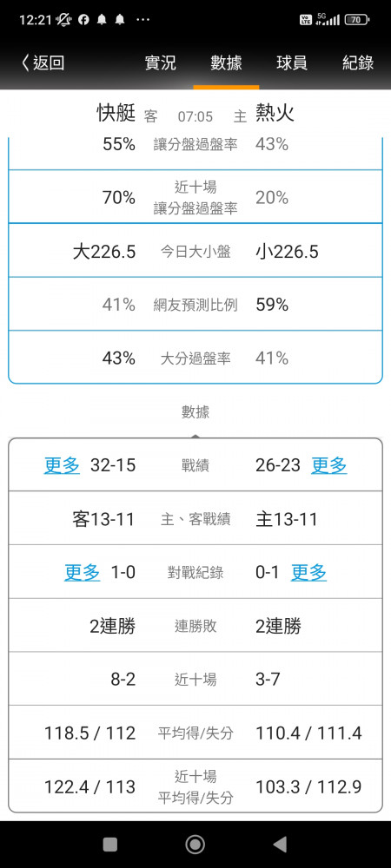Tap the Android back triangle icon
The width and height of the screenshot is (391, 868).
[281, 845]
